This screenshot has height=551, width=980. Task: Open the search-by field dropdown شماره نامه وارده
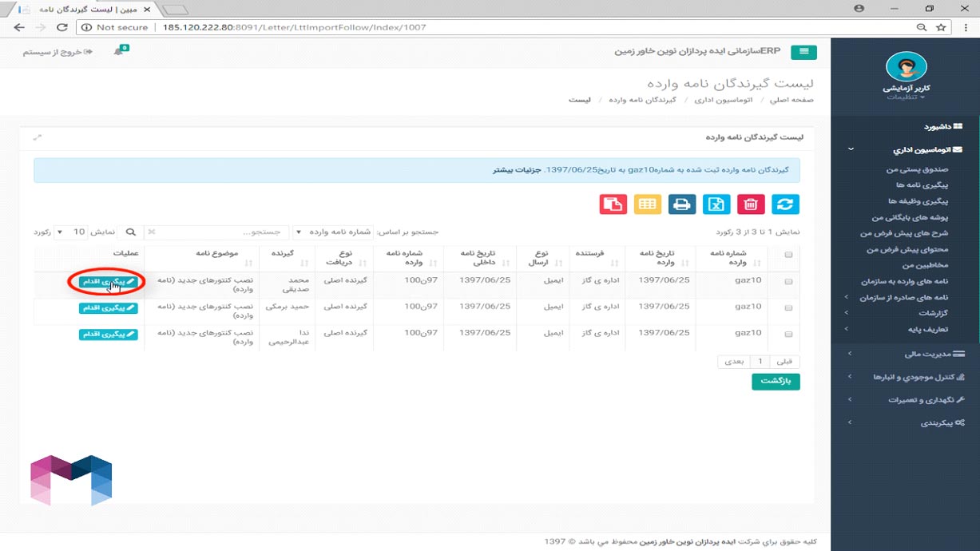[332, 232]
